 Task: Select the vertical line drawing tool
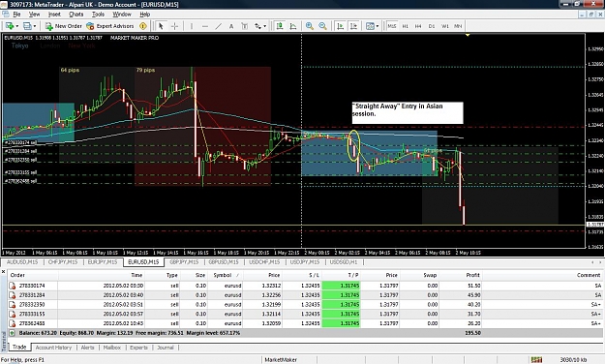[192, 26]
